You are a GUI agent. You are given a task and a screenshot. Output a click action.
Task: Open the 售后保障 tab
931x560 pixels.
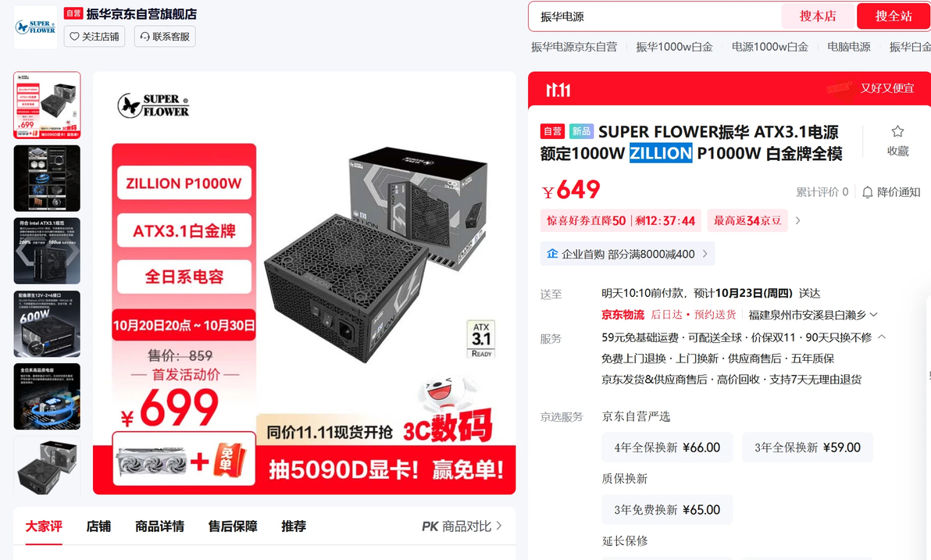click(x=233, y=526)
